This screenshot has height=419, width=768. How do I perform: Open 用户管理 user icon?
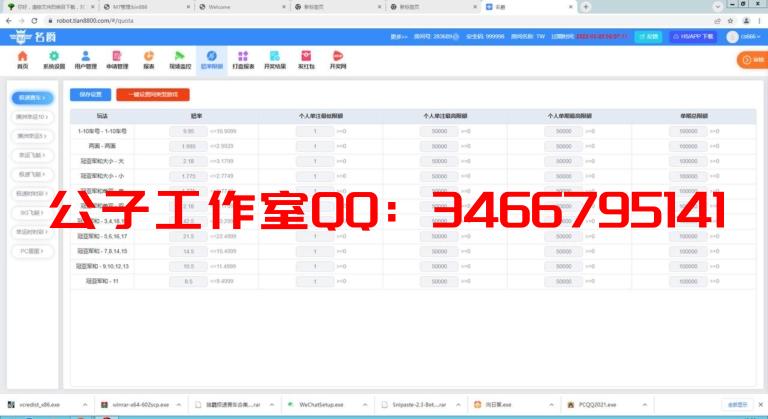86,60
